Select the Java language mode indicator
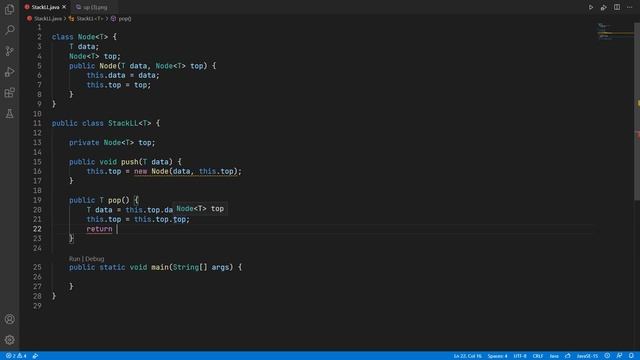The image size is (640, 360). click(554, 356)
